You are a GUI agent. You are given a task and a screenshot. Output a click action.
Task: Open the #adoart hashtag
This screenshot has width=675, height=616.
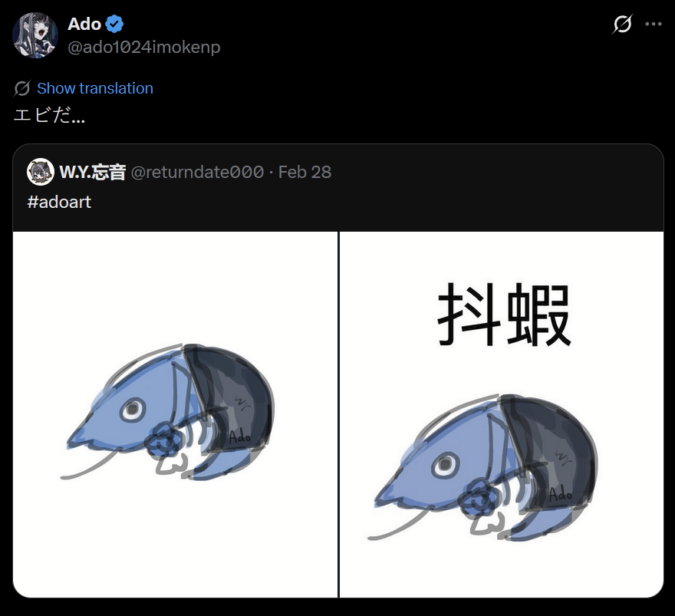[59, 202]
